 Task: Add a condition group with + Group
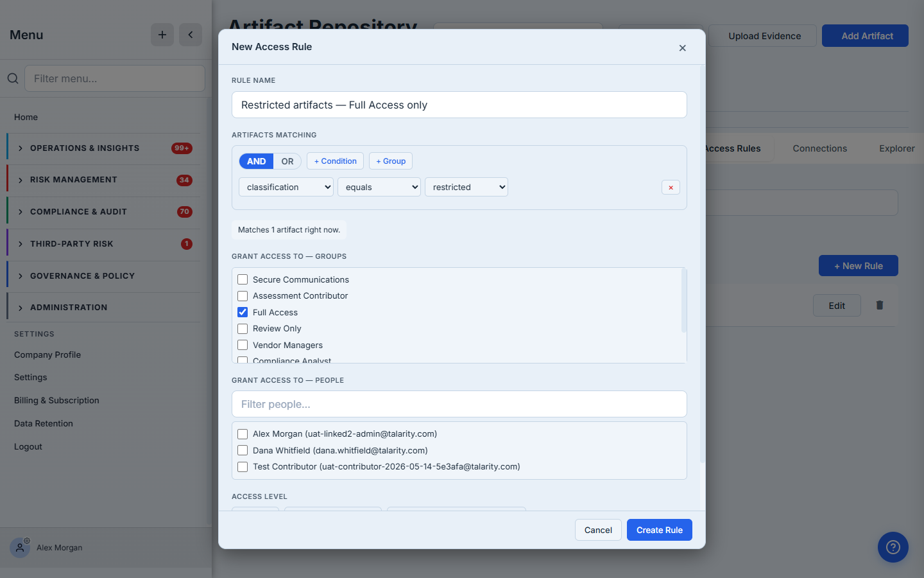click(391, 161)
